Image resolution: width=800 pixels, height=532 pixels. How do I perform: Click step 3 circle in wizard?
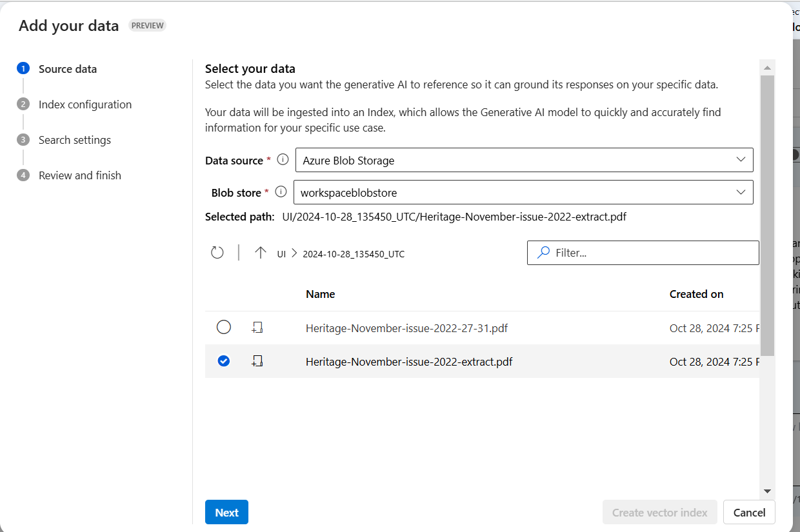coord(23,140)
